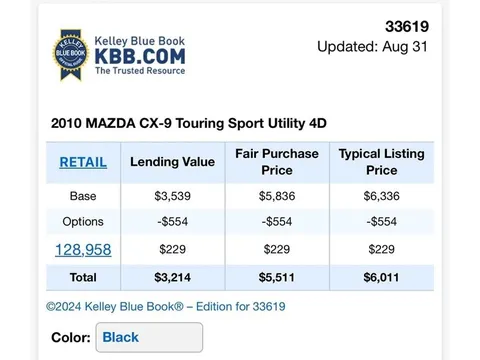Click the zip code 33619 at top
This screenshot has height=360, width=480.
pos(407,27)
